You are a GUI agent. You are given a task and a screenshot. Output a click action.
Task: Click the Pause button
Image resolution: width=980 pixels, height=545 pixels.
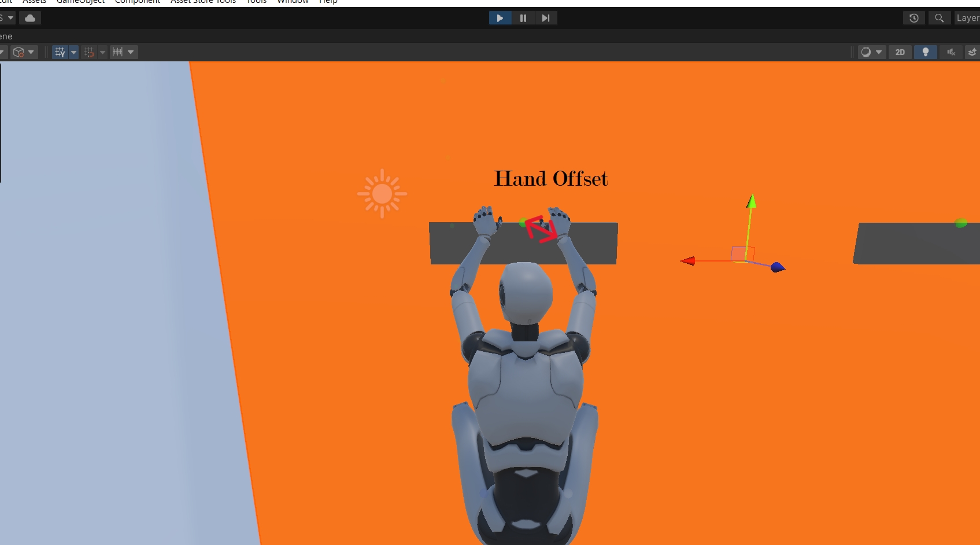(x=523, y=18)
